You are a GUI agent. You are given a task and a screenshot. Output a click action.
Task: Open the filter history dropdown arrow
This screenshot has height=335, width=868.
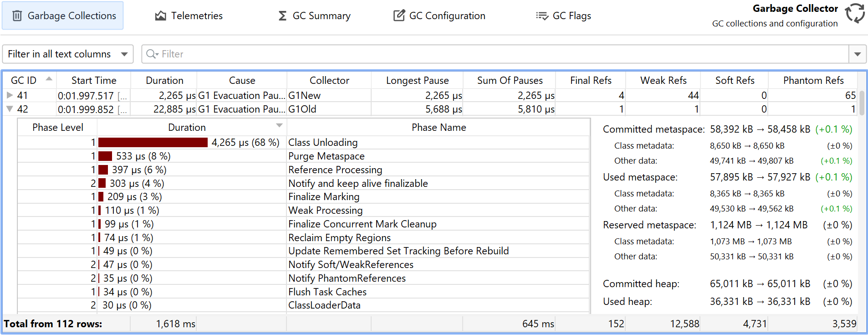(857, 54)
